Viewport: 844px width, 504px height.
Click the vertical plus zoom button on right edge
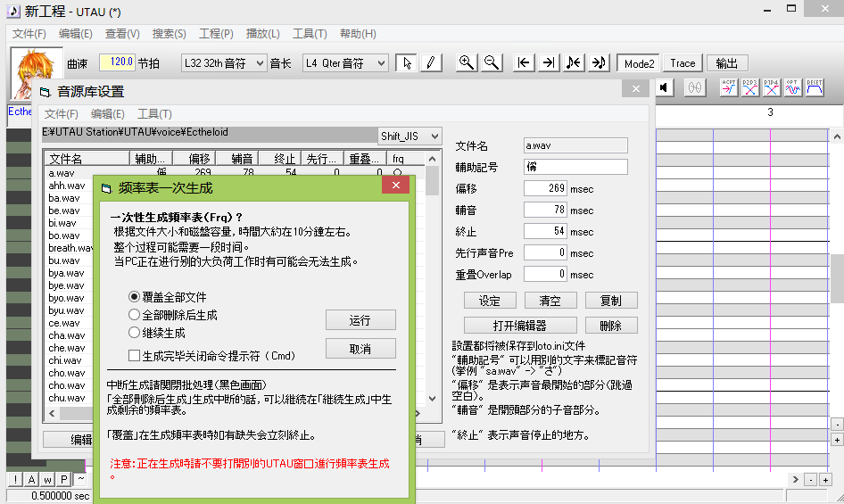tap(837, 440)
